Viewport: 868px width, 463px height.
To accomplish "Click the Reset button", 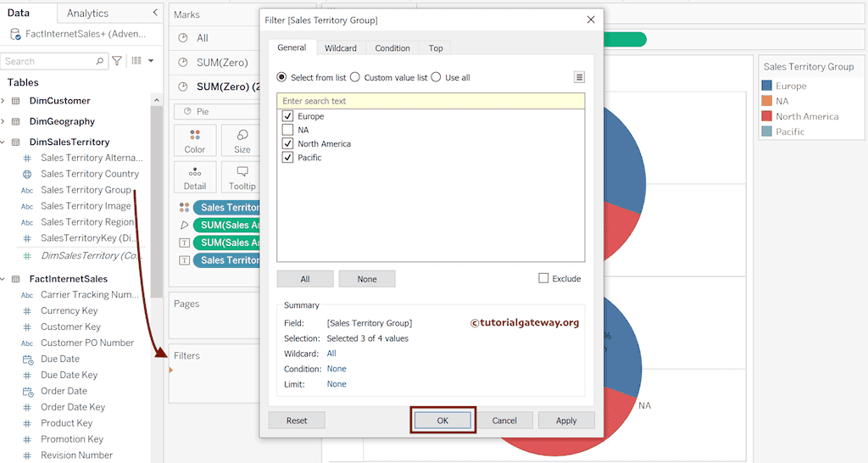I will [x=297, y=421].
